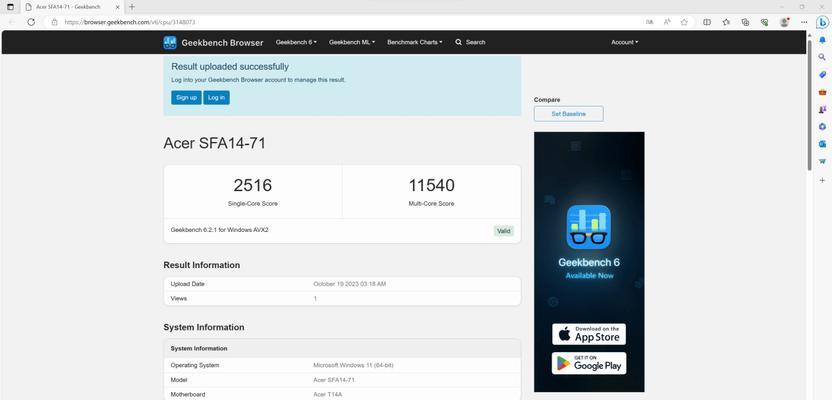The width and height of the screenshot is (832, 400).
Task: Open the sidebar W app icon
Action: (x=822, y=161)
